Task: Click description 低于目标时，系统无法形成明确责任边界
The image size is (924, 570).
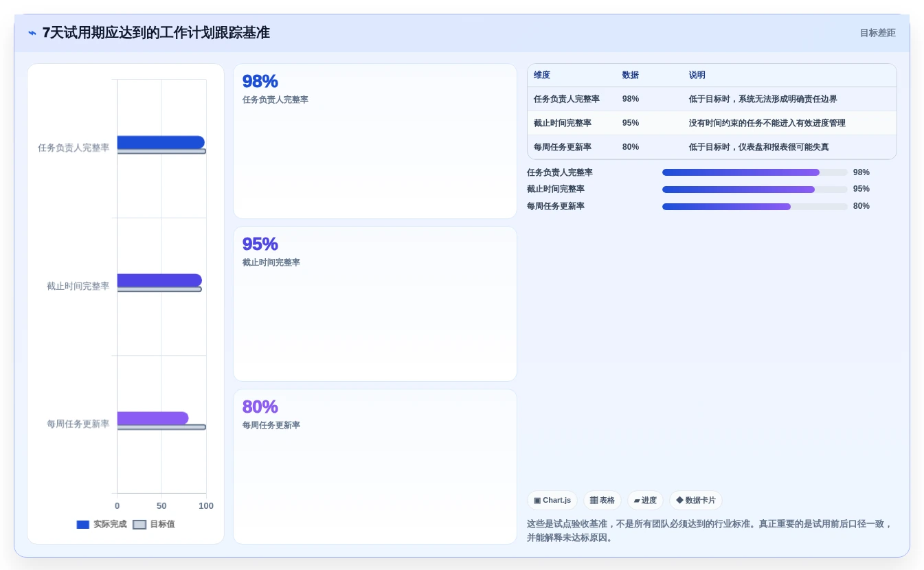Action: [x=763, y=99]
